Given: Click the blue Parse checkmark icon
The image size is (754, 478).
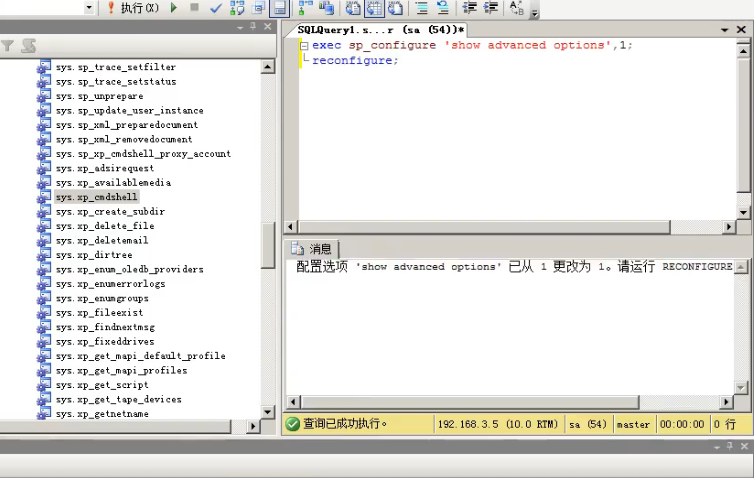Looking at the screenshot, I should coord(215,8).
